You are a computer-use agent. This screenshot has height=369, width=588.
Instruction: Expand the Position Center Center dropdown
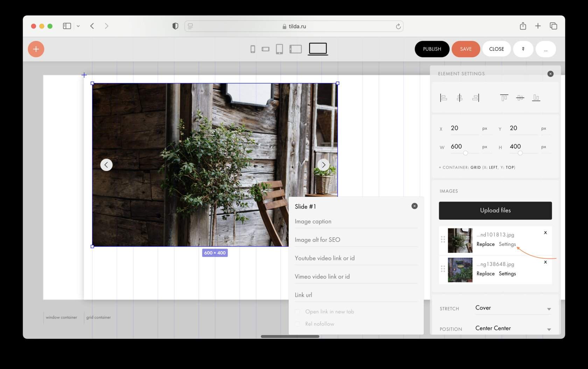coord(513,328)
